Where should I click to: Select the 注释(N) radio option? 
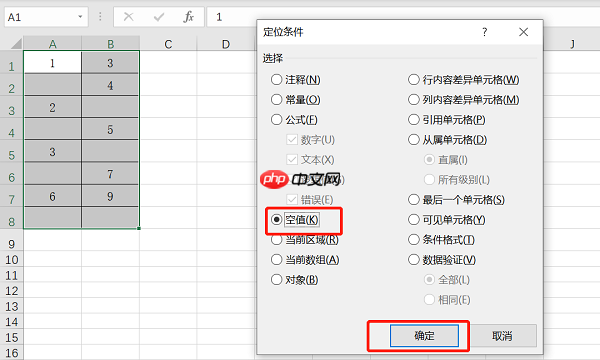tap(295, 80)
